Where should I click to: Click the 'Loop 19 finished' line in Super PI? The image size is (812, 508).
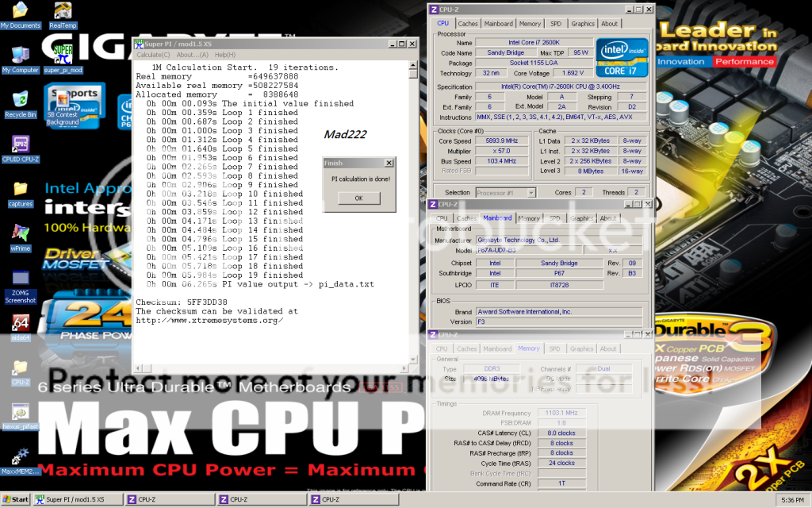[222, 275]
